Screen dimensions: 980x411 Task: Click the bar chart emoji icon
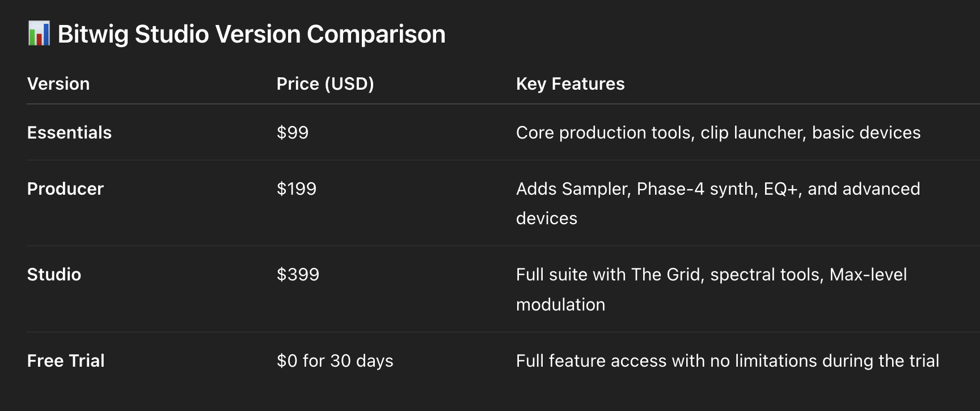coord(39,33)
